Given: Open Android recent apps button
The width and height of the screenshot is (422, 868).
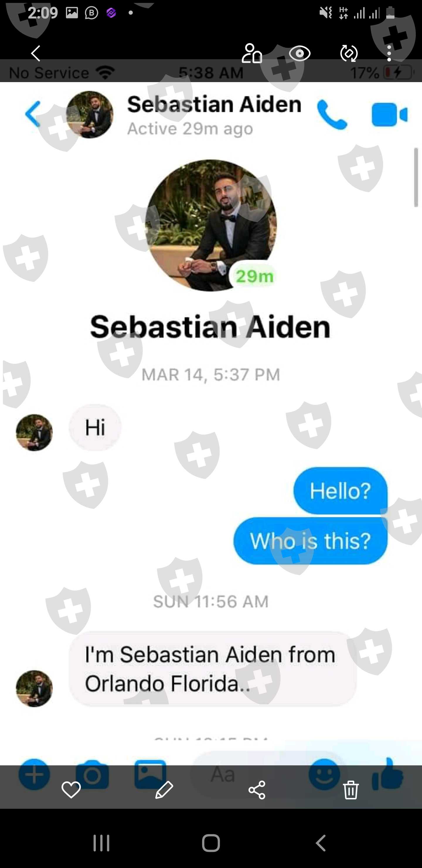Looking at the screenshot, I should click(x=101, y=843).
